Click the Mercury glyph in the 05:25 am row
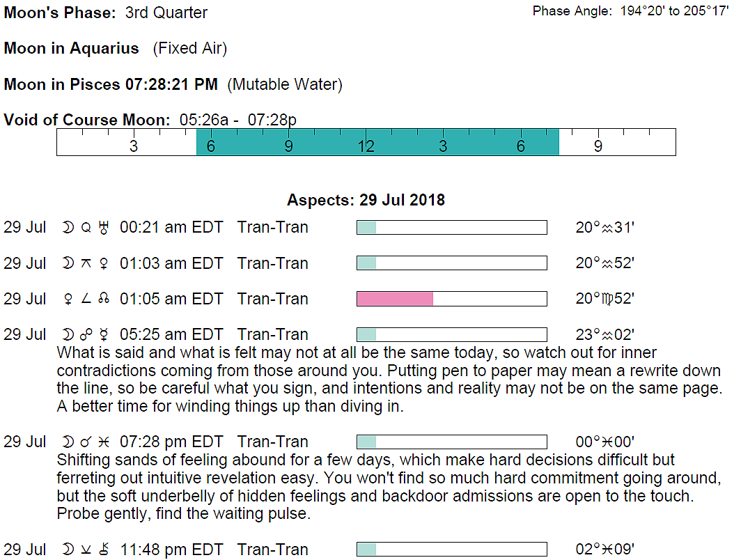The height and width of the screenshot is (560, 741). click(x=104, y=335)
